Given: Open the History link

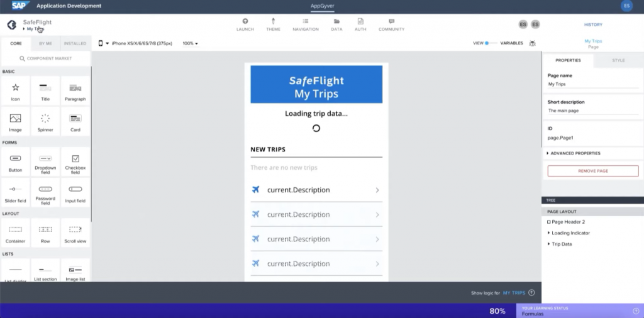Looking at the screenshot, I should pos(593,25).
